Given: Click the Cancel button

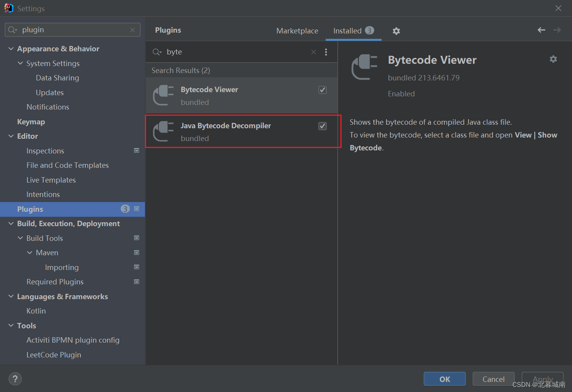Looking at the screenshot, I should pyautogui.click(x=494, y=379).
